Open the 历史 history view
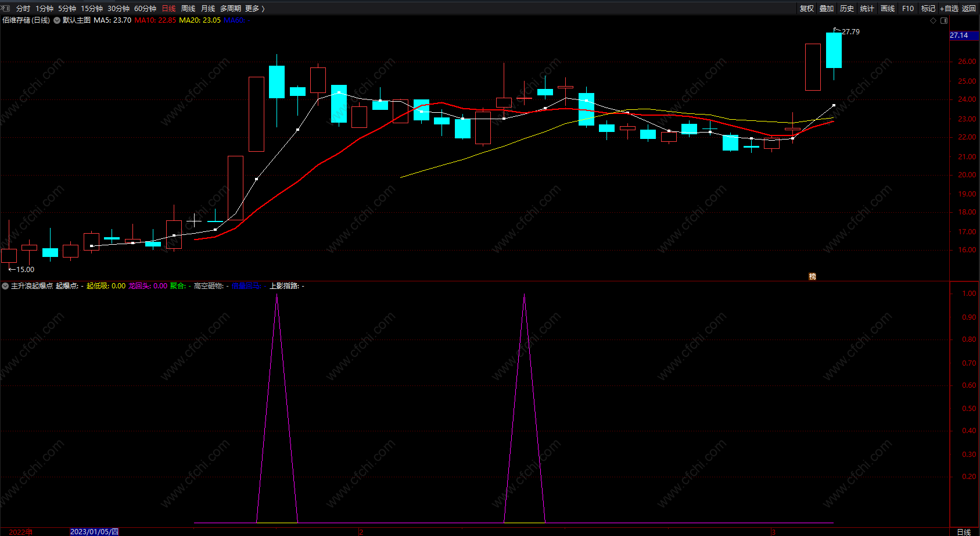 847,8
